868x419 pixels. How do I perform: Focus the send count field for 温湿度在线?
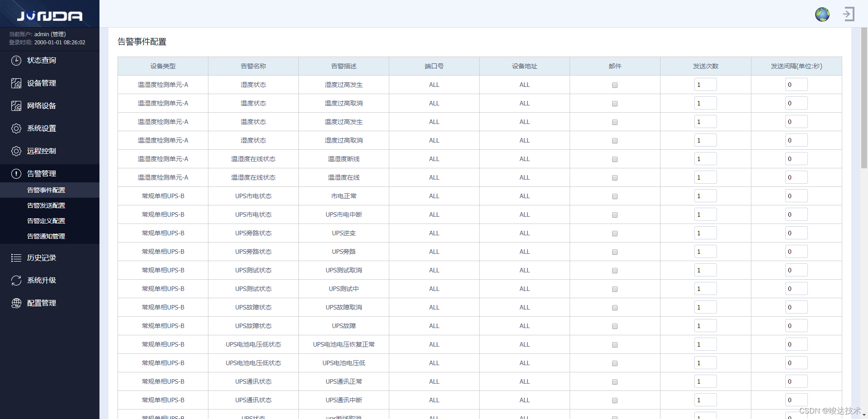(706, 177)
